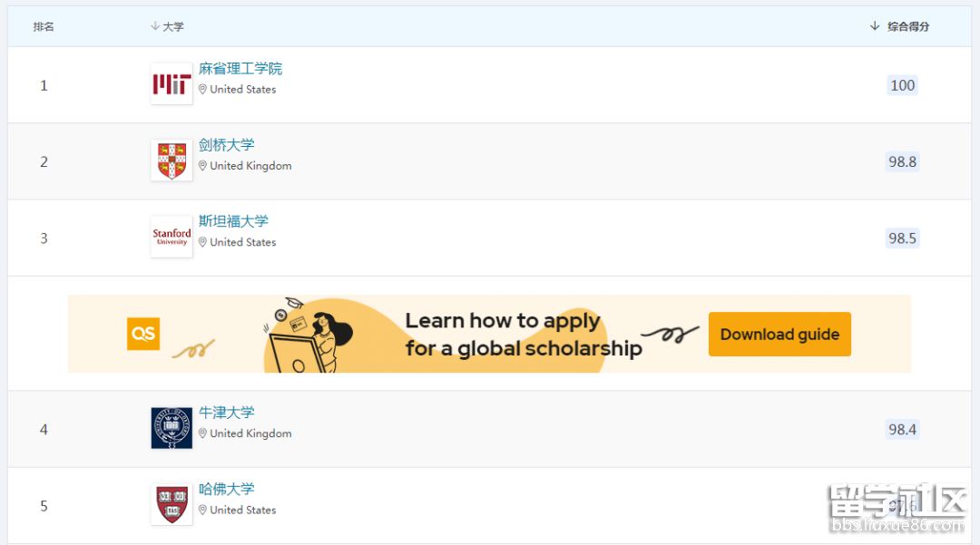Click the 98.8 score badge for Cambridge
The image size is (980, 545).
[x=902, y=161]
